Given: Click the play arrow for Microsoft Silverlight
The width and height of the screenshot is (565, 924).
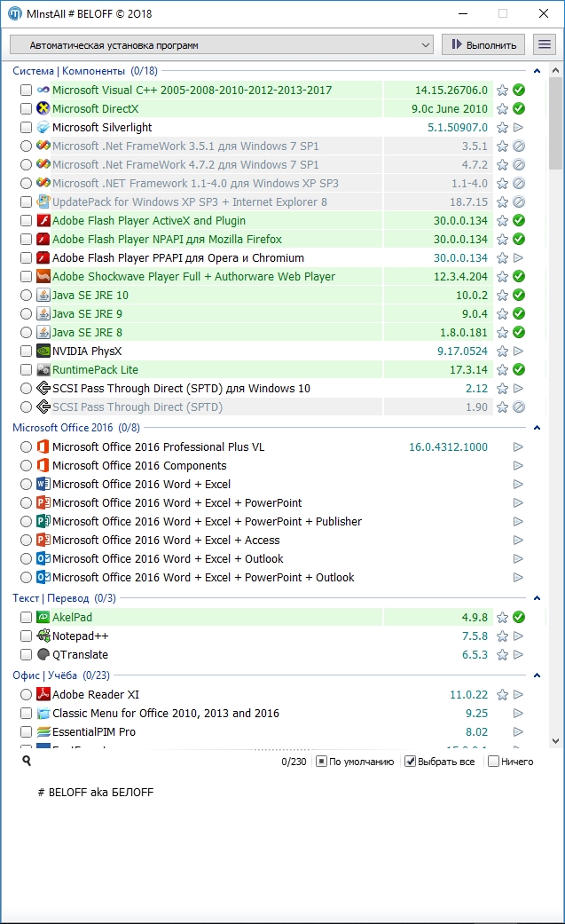Looking at the screenshot, I should [x=519, y=127].
